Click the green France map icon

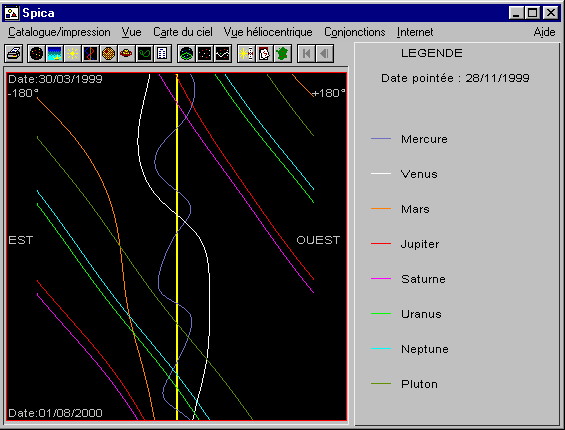tap(282, 54)
